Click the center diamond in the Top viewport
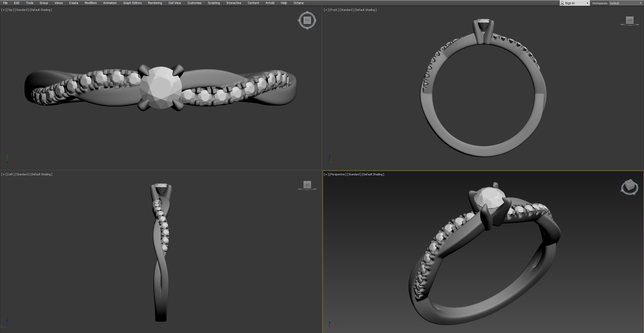The image size is (644, 333). (x=161, y=87)
